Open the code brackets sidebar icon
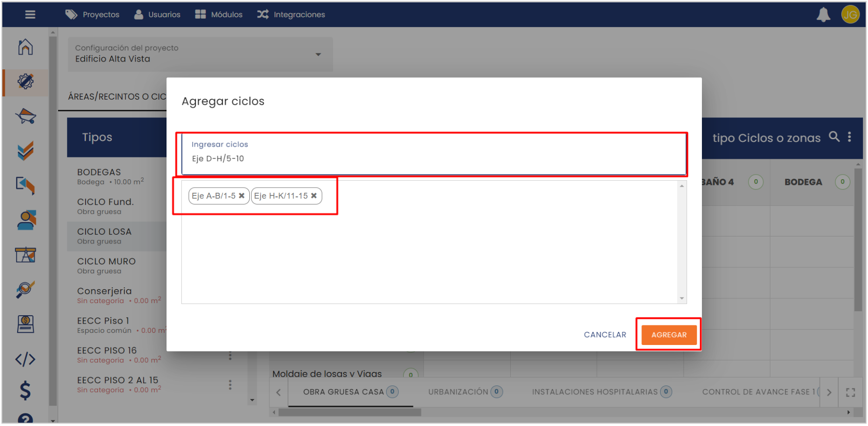Screen dimensions: 868x426 (x=26, y=359)
